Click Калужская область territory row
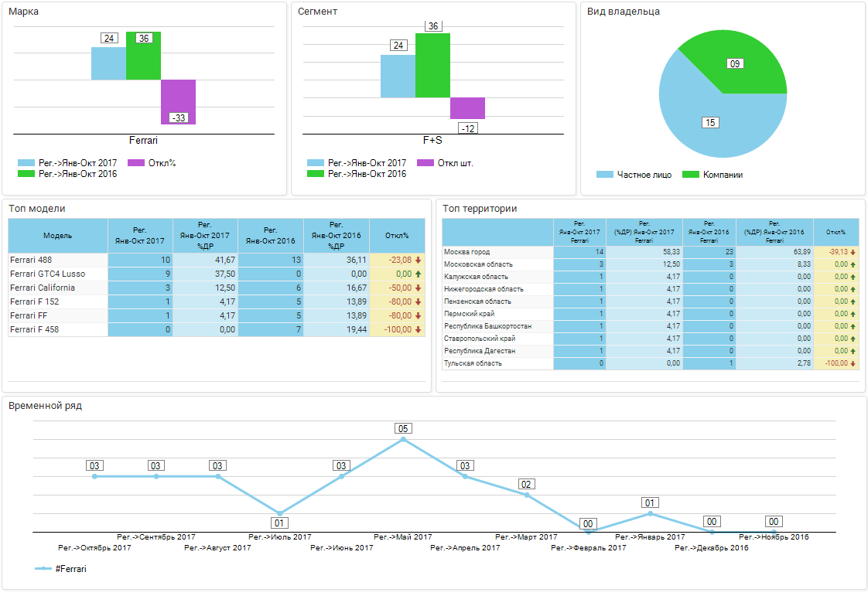The width and height of the screenshot is (868, 613). (651, 277)
